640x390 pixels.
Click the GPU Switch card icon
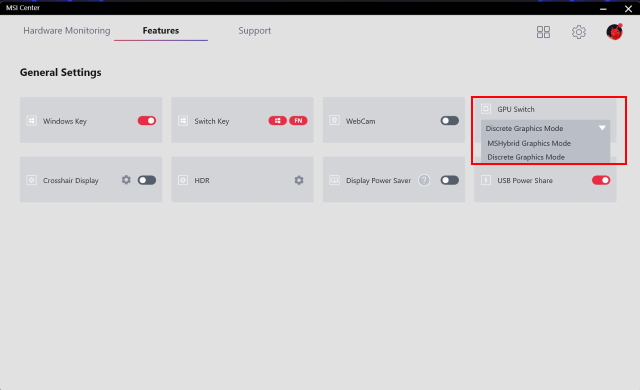tap(486, 109)
